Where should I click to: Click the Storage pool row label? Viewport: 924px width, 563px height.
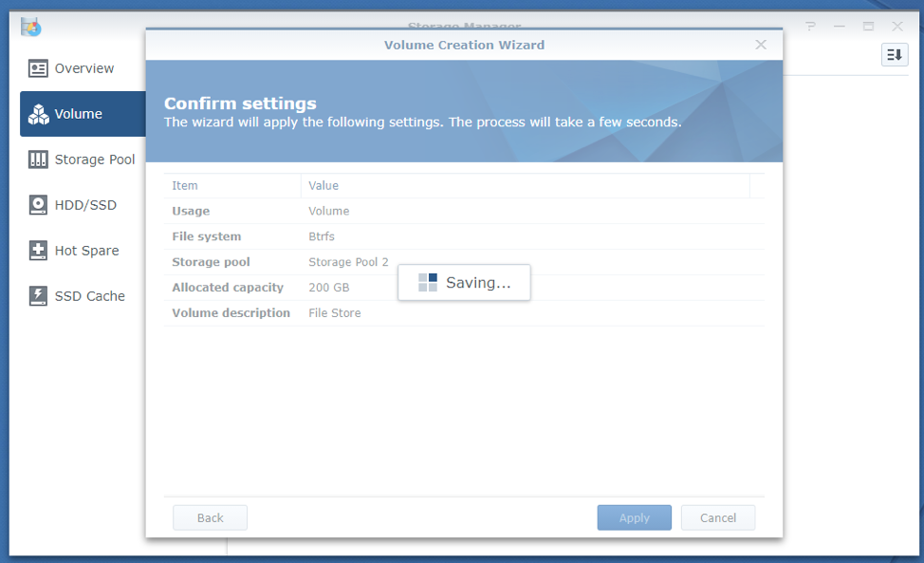(211, 262)
